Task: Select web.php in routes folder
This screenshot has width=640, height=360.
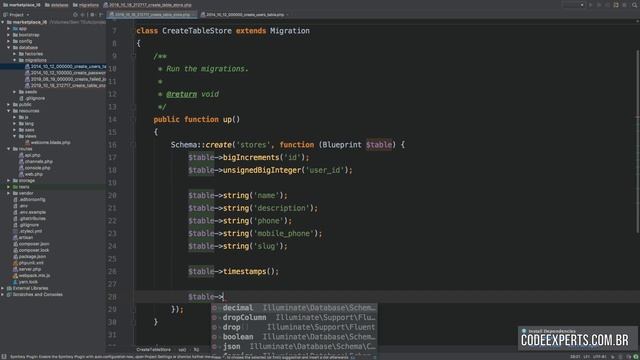Action: point(31,174)
